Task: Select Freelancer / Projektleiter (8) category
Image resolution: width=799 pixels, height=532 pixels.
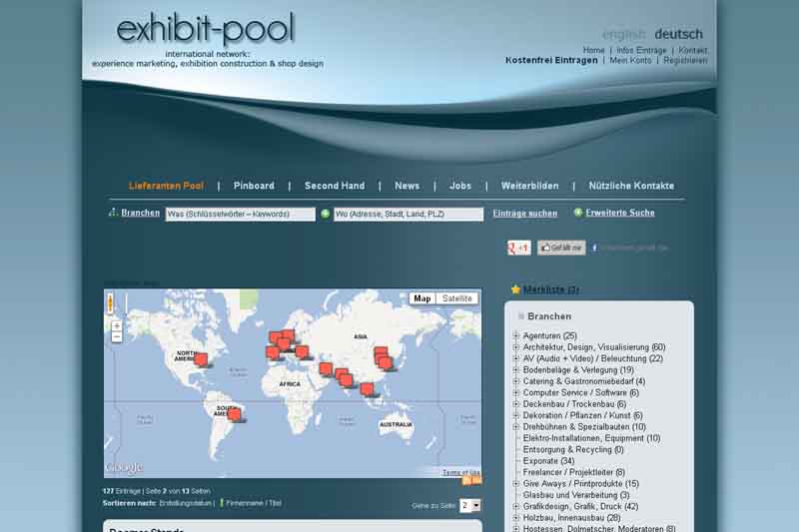Action: pyautogui.click(x=573, y=472)
